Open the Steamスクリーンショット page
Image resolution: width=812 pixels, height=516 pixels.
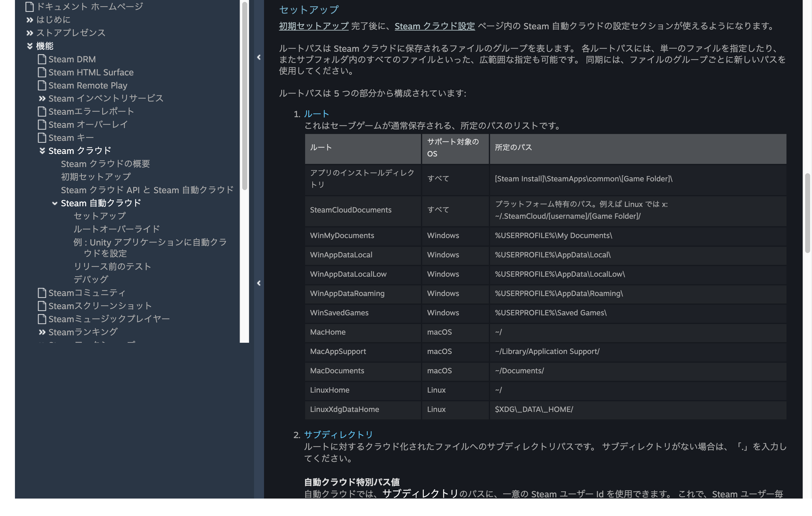click(x=100, y=306)
